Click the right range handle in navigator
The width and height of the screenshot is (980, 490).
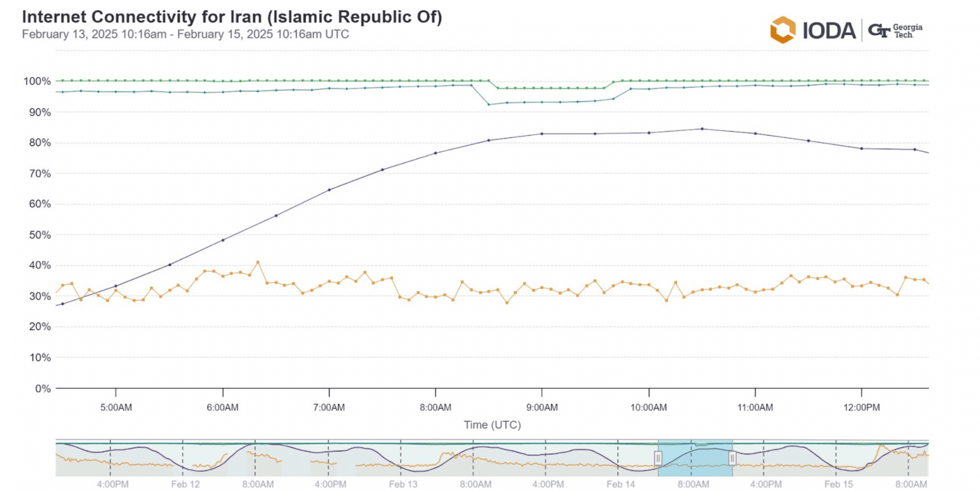[x=732, y=458]
